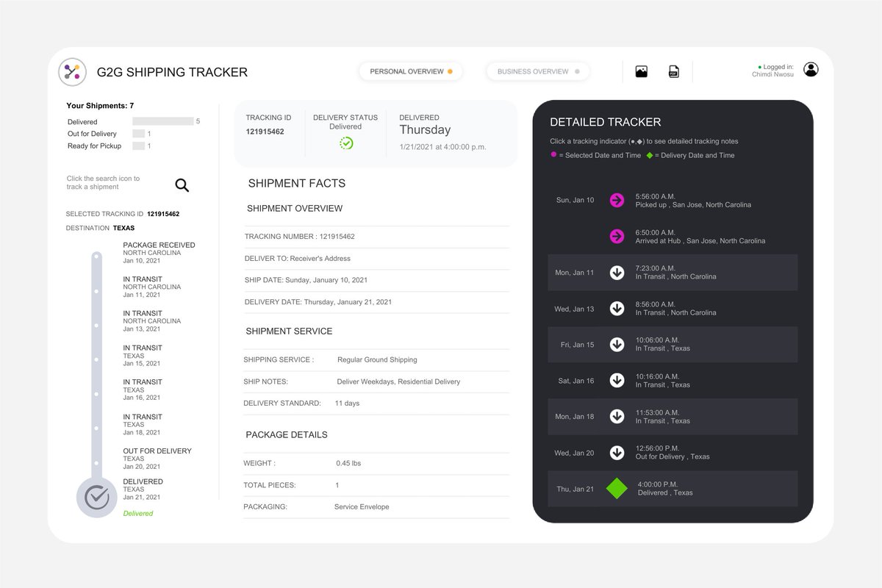Viewport: 882px width, 588px height.
Task: Select the 5:56:00 A.M. Picked up tracking indicator
Action: coord(617,200)
